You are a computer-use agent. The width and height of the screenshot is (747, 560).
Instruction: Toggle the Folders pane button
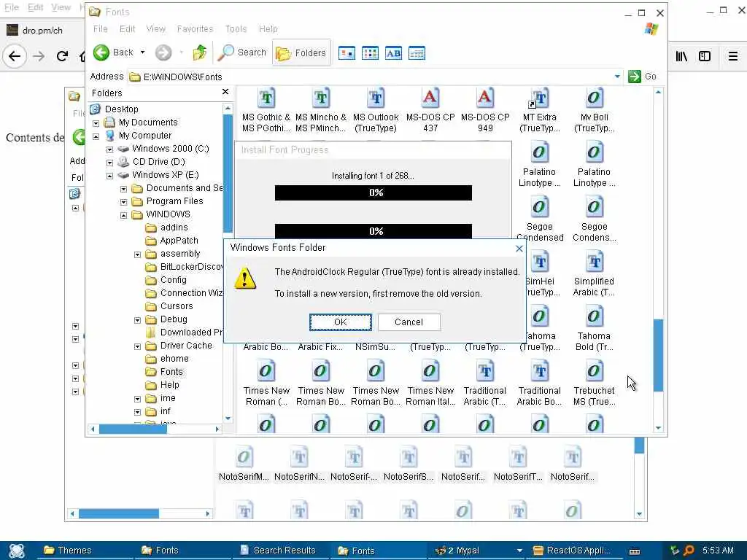[x=301, y=52]
